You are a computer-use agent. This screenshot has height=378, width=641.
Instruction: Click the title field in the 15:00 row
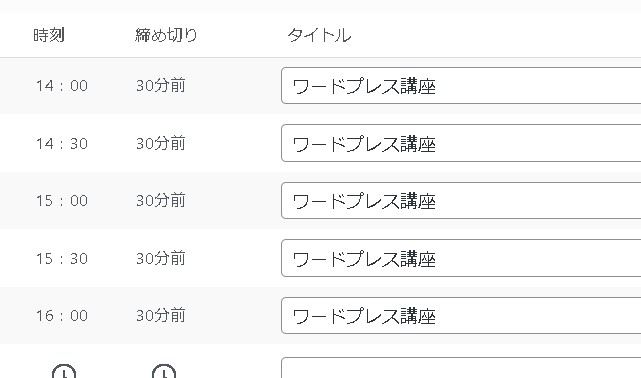click(461, 201)
